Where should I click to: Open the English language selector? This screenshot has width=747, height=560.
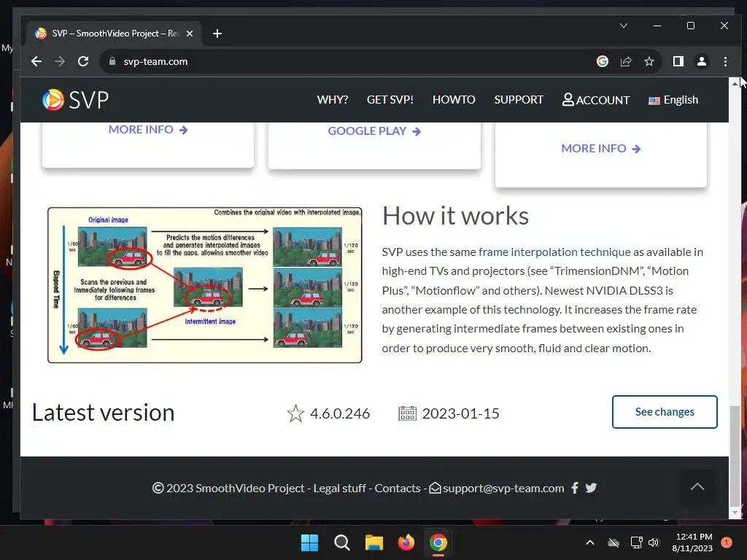tap(673, 99)
